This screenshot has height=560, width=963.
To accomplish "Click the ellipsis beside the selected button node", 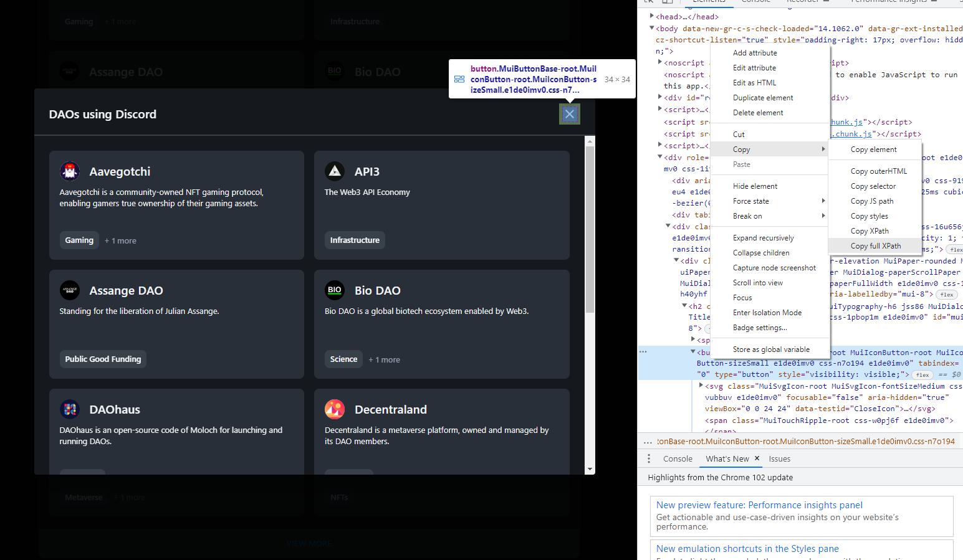I will (x=643, y=352).
